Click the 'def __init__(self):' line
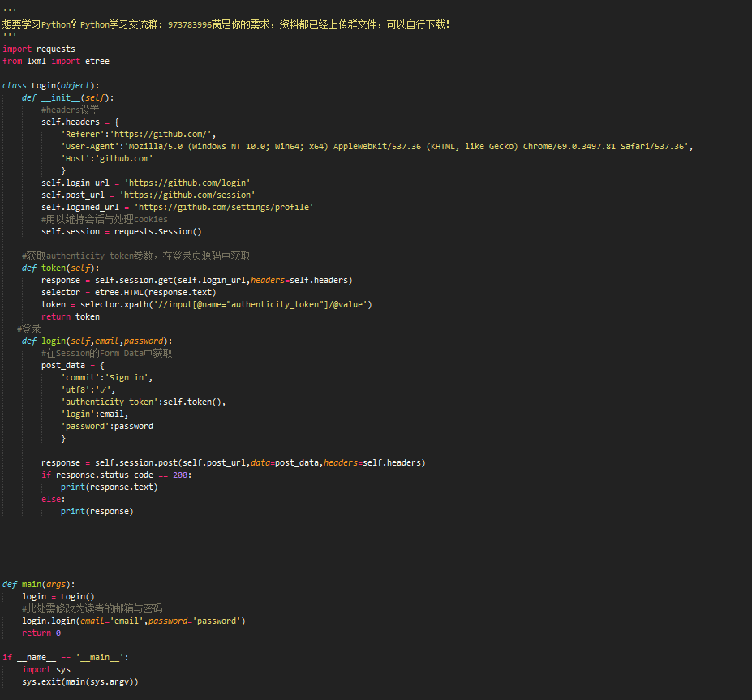 (x=67, y=97)
